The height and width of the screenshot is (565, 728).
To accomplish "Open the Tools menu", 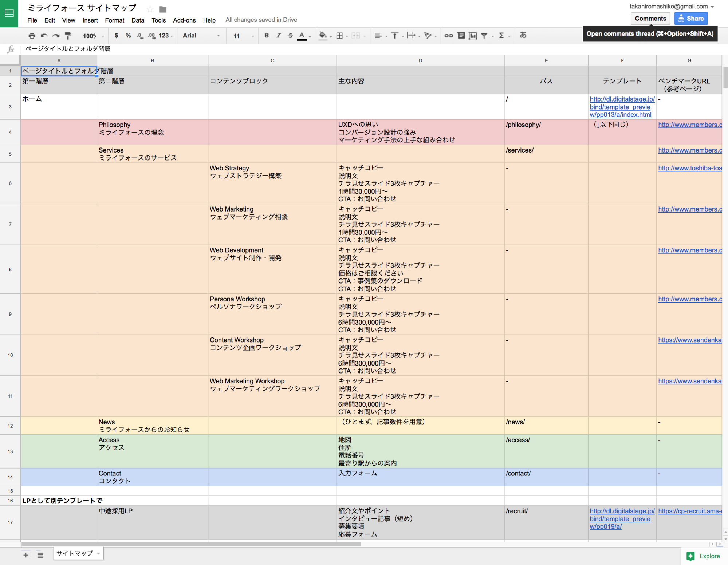I will 159,20.
